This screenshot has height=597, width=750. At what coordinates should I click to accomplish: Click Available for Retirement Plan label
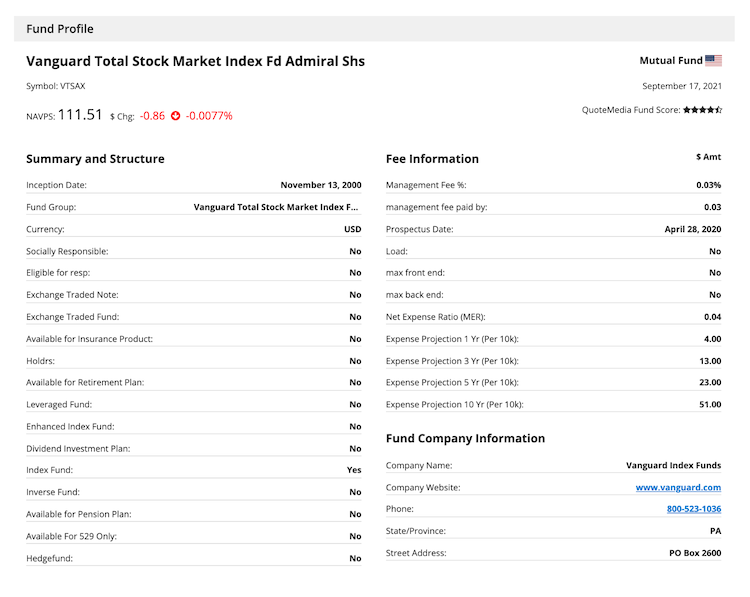click(x=85, y=382)
